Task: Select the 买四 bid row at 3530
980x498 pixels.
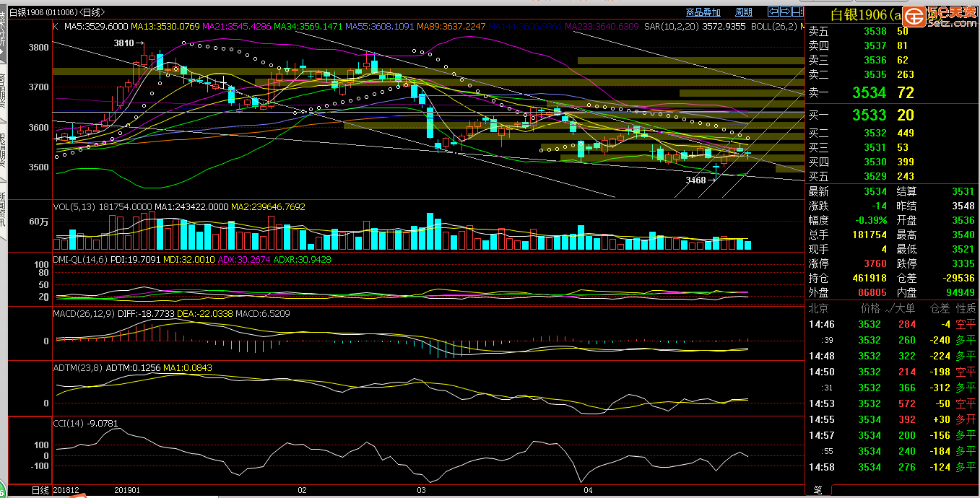Action: point(892,162)
